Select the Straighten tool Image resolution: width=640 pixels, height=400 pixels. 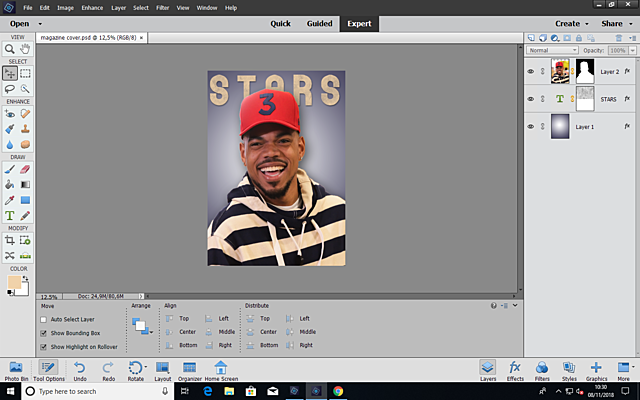pos(25,256)
